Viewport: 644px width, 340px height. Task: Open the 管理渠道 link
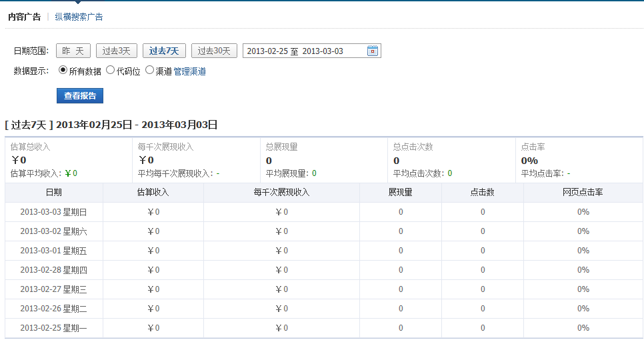click(190, 71)
